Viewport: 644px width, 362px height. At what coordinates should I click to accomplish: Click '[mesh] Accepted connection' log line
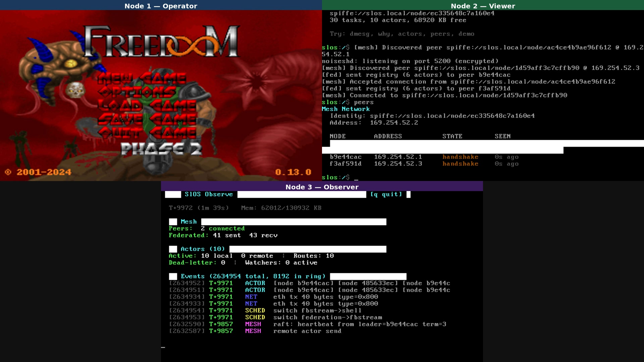pyautogui.click(x=468, y=82)
